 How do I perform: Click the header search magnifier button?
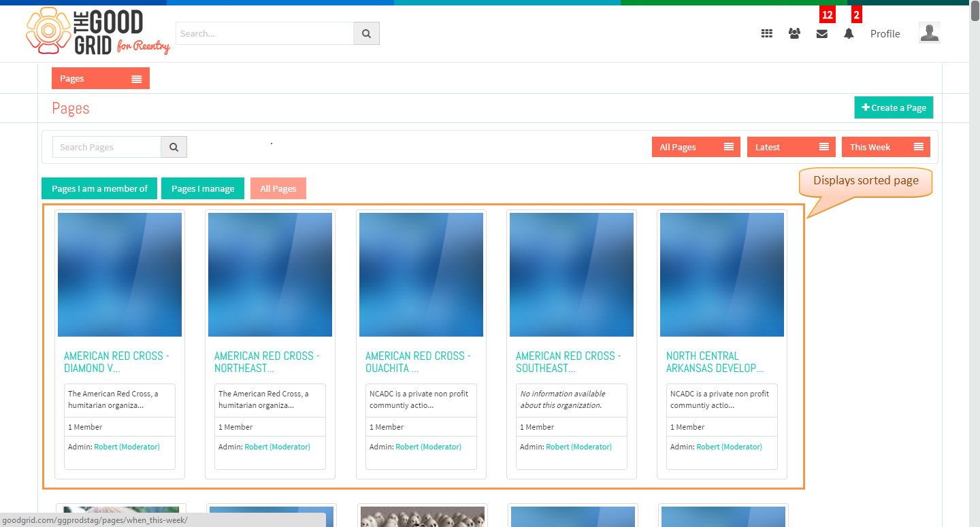click(366, 33)
